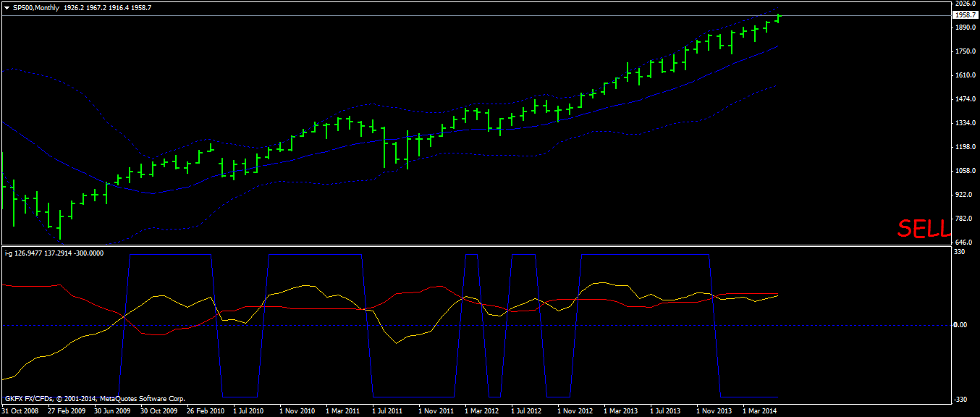Click the highlighted 1958.7 current price tag
Viewport: 980px width, 417px height.
click(x=966, y=14)
